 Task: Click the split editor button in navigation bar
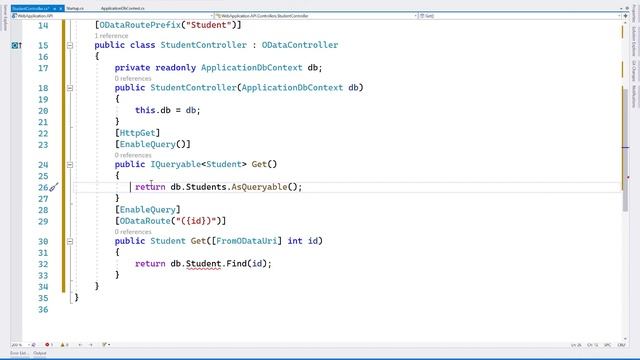pos(625,16)
